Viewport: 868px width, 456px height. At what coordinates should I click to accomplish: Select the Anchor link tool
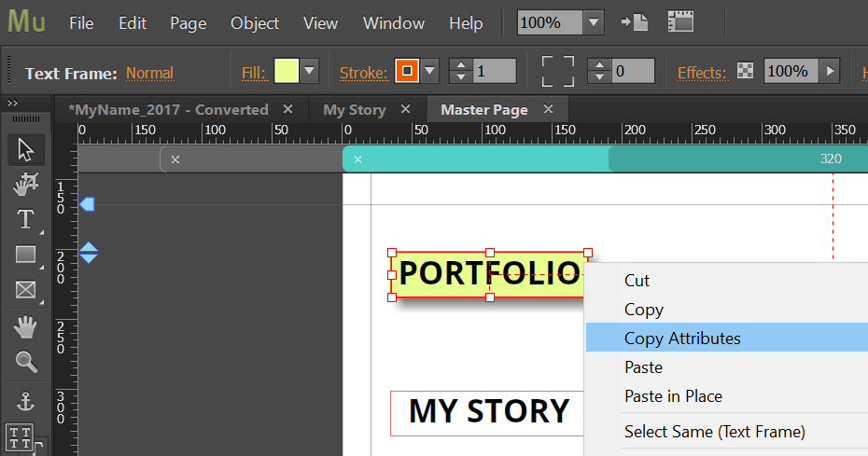[25, 402]
